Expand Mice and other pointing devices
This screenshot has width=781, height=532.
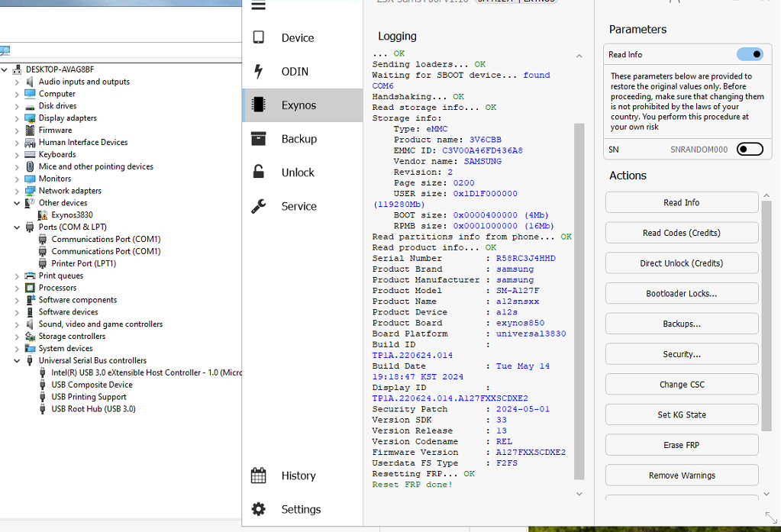pos(17,167)
